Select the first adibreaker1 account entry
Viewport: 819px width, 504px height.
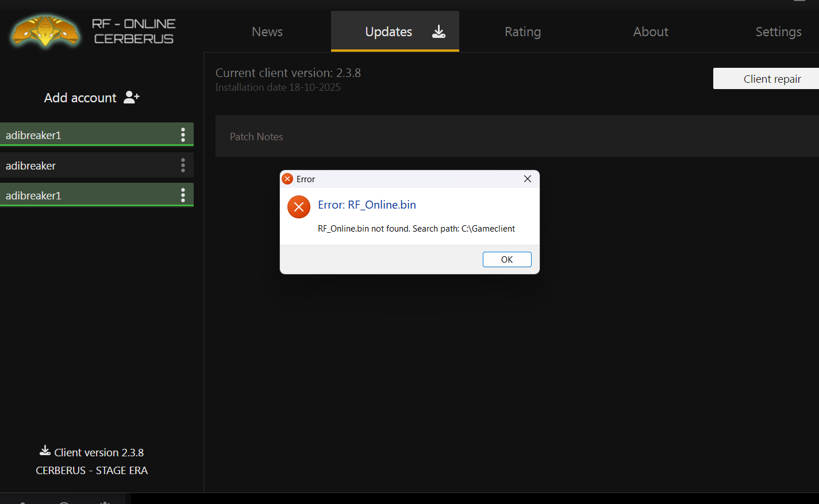coord(86,135)
